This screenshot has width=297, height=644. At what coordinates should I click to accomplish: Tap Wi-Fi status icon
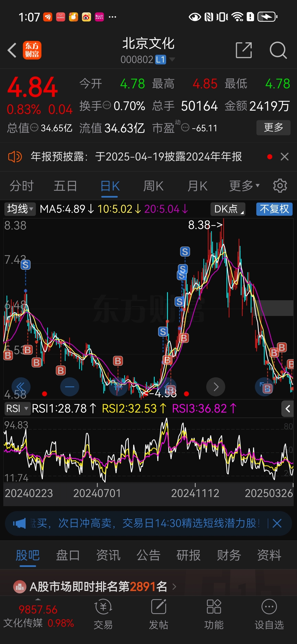238,17
